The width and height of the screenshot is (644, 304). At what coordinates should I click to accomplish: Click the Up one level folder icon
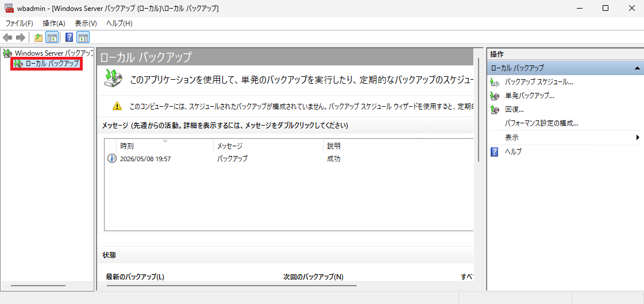click(38, 38)
